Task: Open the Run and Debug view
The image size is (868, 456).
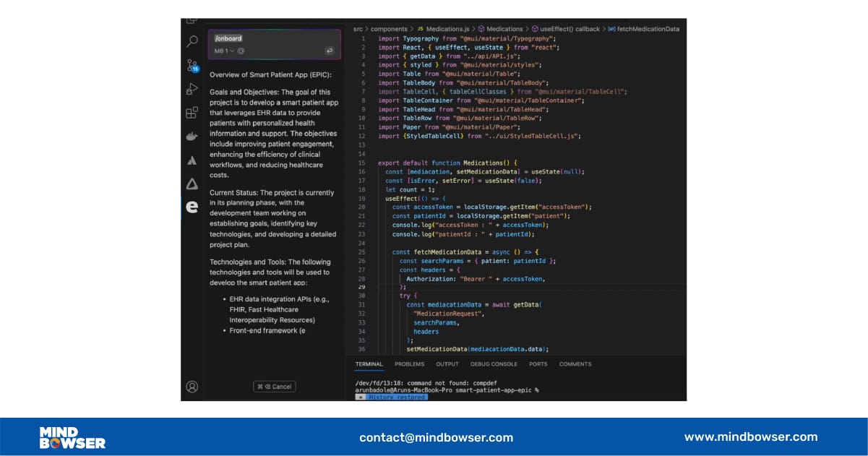Action: (x=192, y=89)
